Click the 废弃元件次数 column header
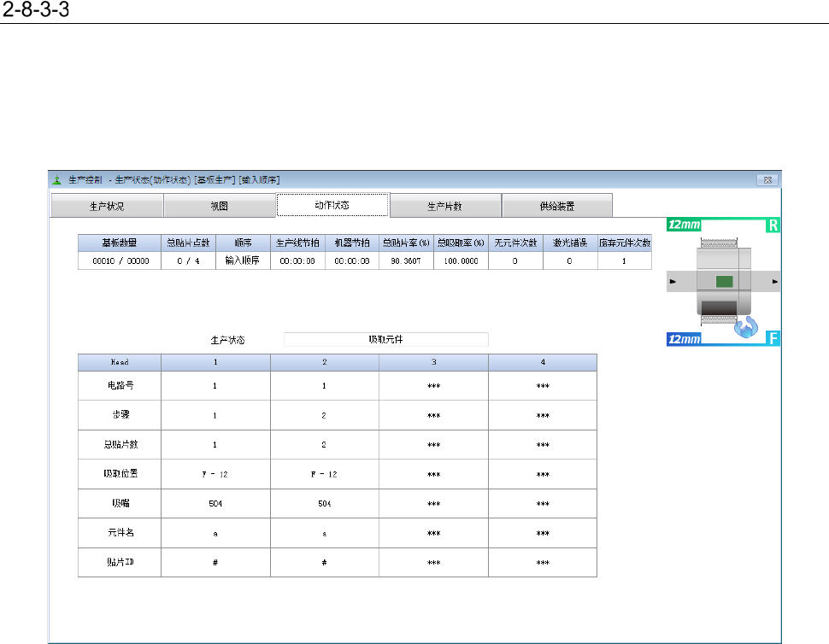 (x=625, y=243)
